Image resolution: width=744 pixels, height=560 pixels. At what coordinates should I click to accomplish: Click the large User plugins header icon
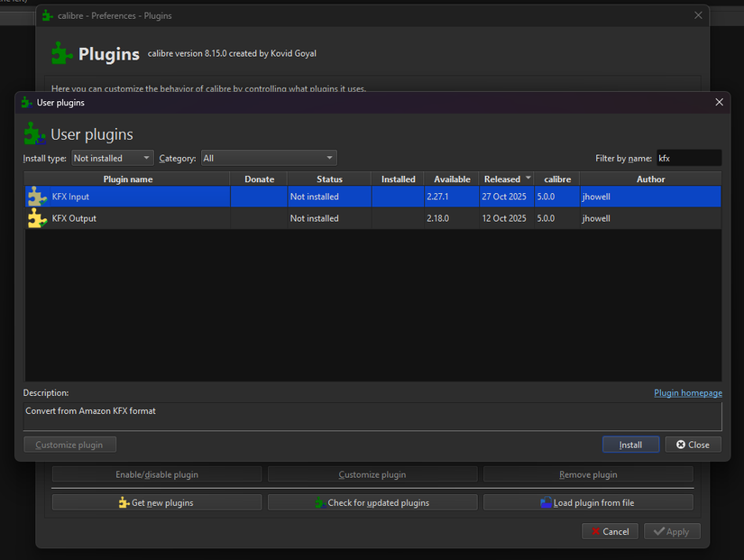point(35,133)
